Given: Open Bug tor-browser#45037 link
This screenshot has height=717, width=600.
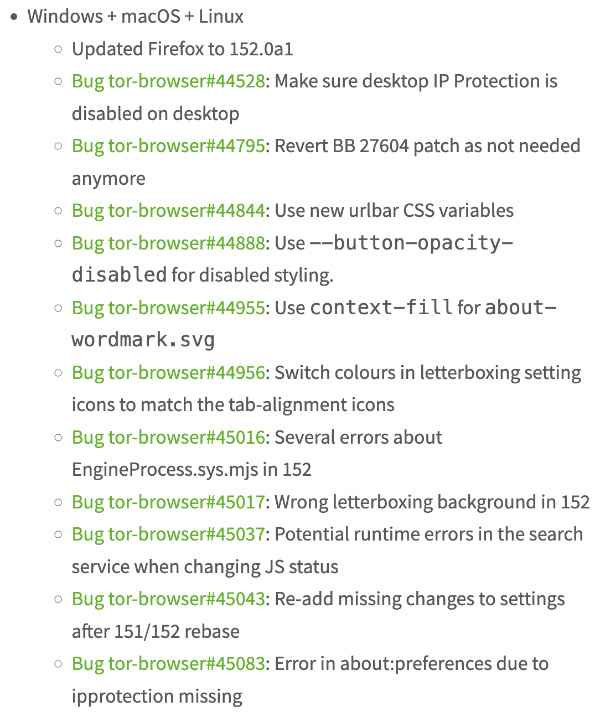Looking at the screenshot, I should tap(168, 535).
